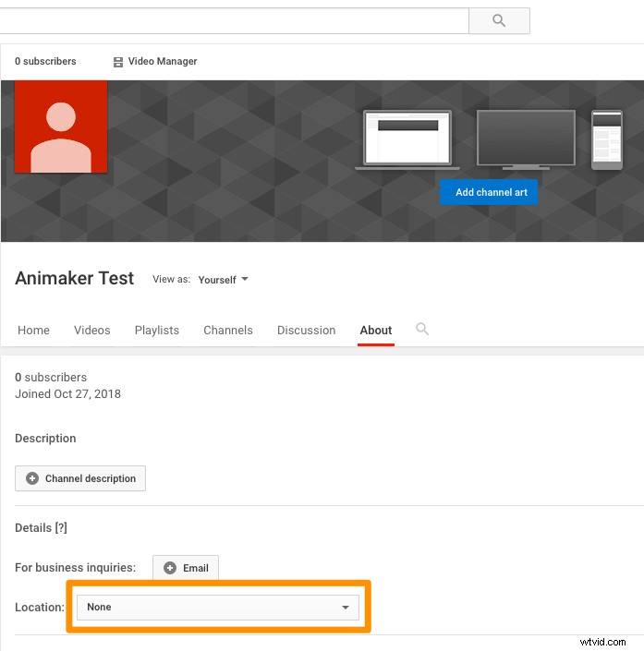Open the Playlists tab
644x651 pixels.
tap(157, 330)
